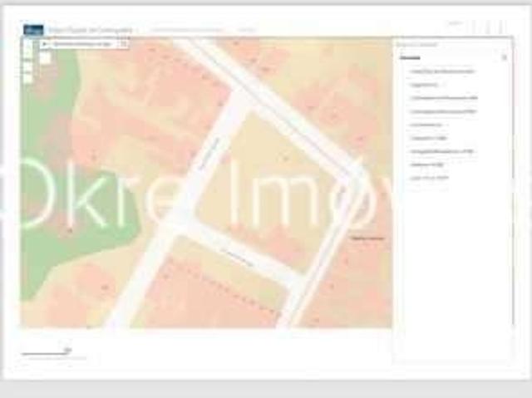
Task: Click the zoom out map button
Action: tap(27, 56)
